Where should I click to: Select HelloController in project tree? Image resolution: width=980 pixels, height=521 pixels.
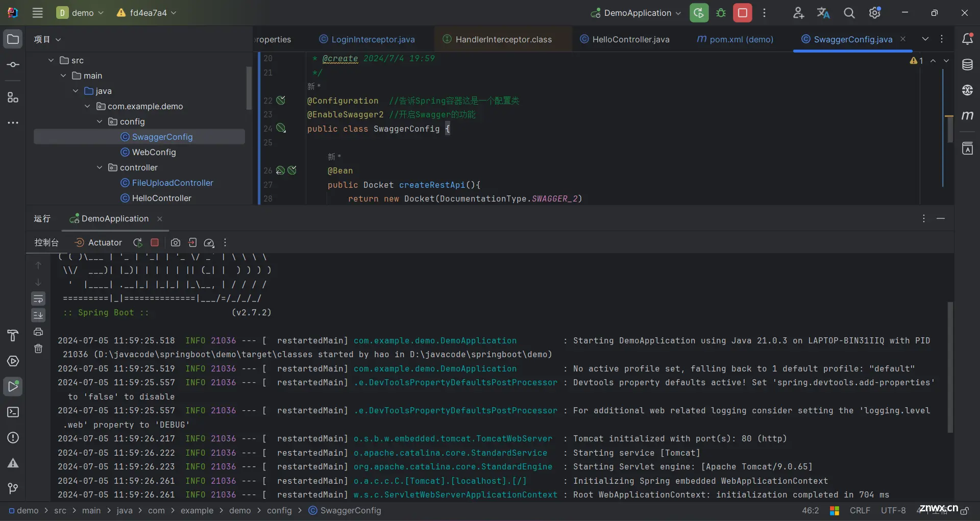[x=156, y=198]
